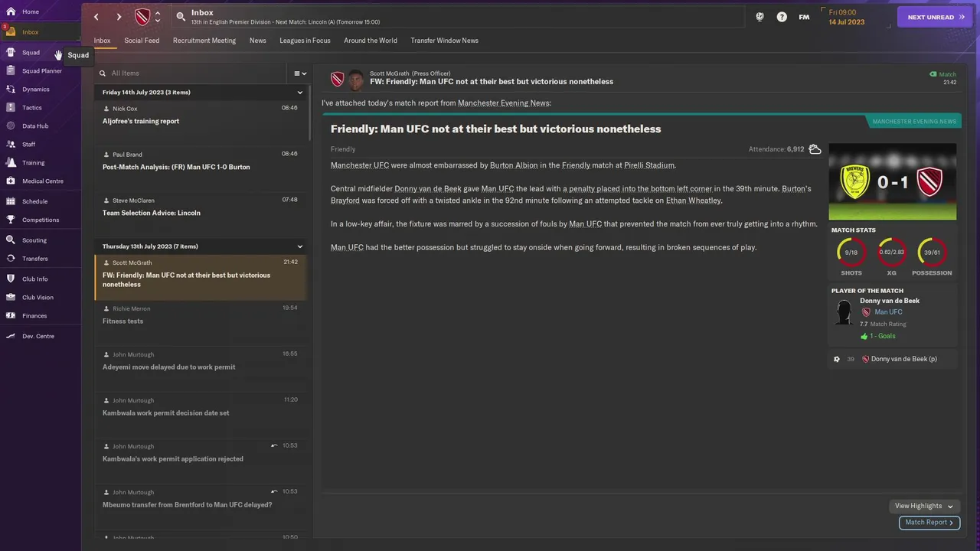Click the xG stat circle
This screenshot has width=980, height=551.
pyautogui.click(x=891, y=253)
